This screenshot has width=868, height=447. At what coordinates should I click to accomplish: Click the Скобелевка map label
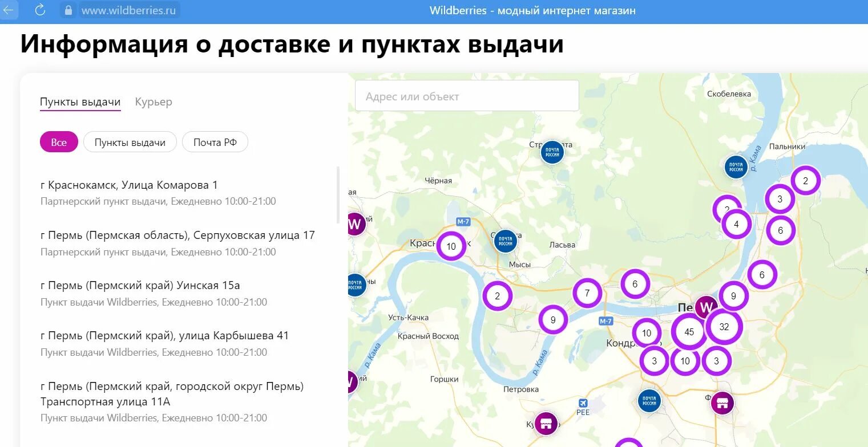[729, 94]
